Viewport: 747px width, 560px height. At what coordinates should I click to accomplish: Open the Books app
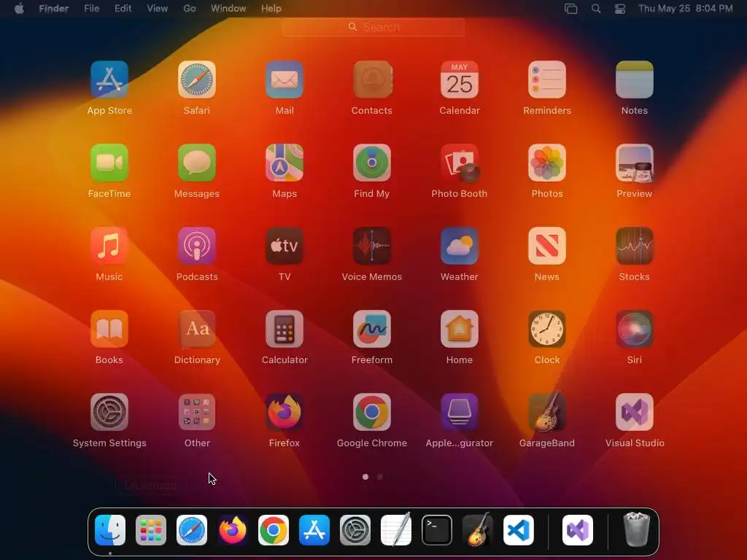click(109, 329)
